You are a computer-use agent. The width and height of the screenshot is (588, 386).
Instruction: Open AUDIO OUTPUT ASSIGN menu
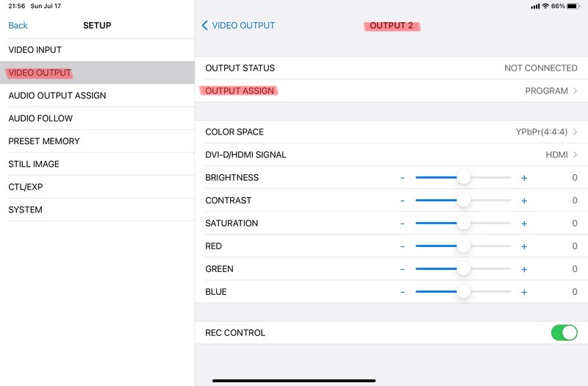97,96
